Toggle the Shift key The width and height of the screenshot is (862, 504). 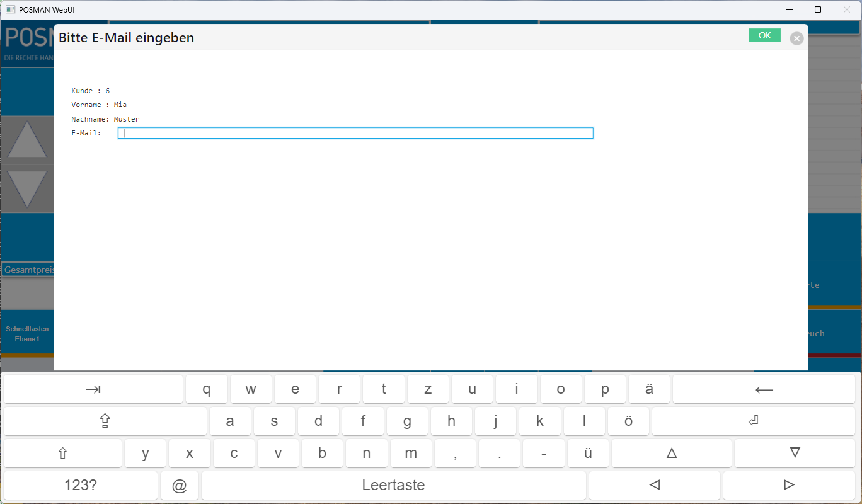62,454
